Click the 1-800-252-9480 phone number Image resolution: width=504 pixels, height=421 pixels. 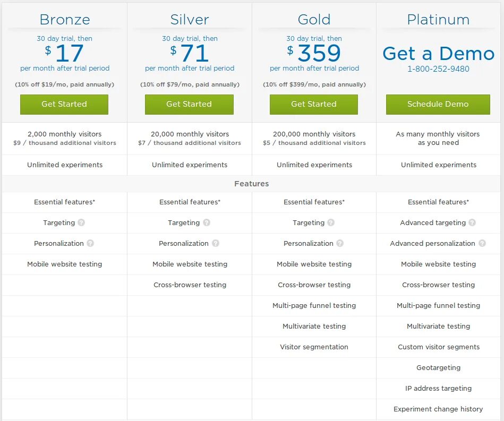[439, 69]
